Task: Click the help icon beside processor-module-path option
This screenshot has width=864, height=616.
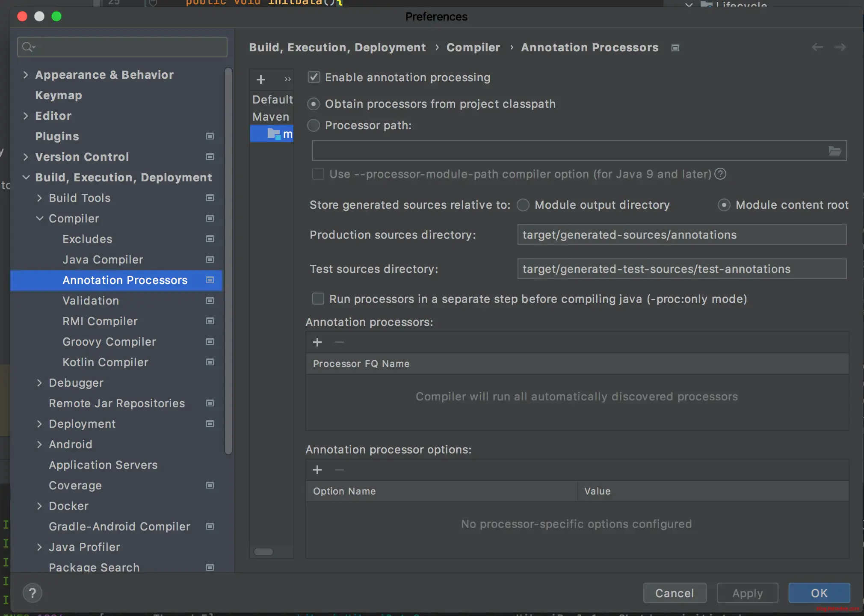Action: [720, 174]
